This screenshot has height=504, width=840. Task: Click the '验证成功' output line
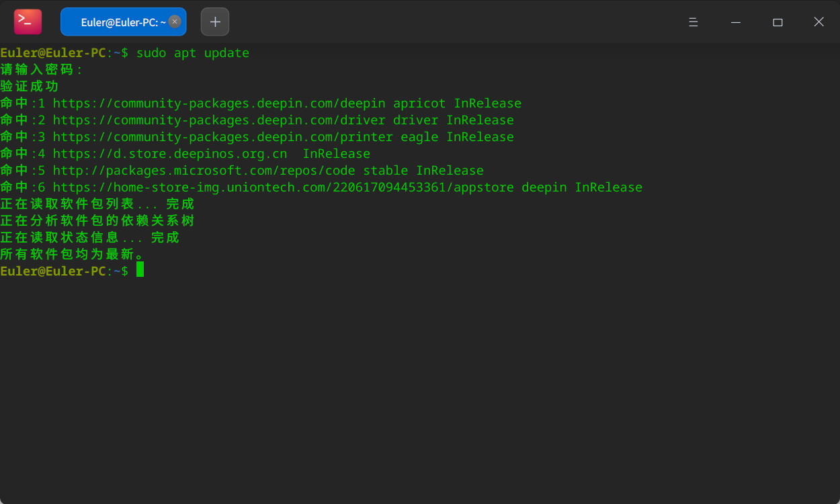coord(30,87)
